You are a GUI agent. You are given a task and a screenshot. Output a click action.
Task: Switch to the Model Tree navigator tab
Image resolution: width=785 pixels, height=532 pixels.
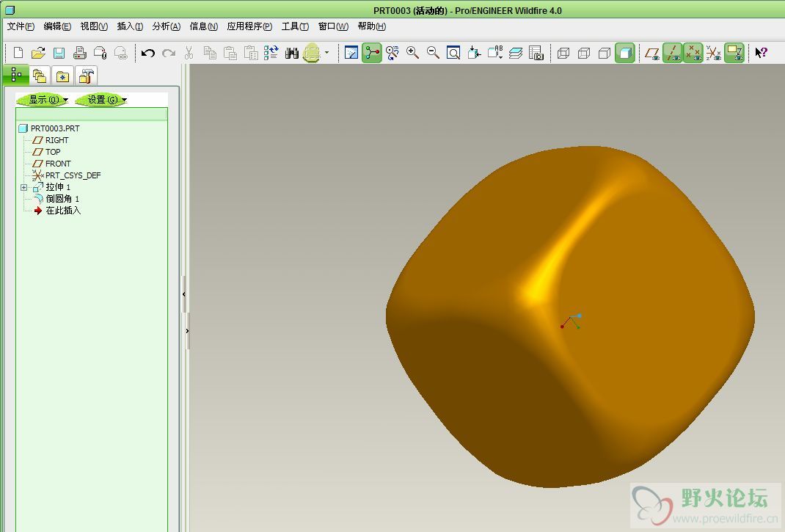coord(15,75)
